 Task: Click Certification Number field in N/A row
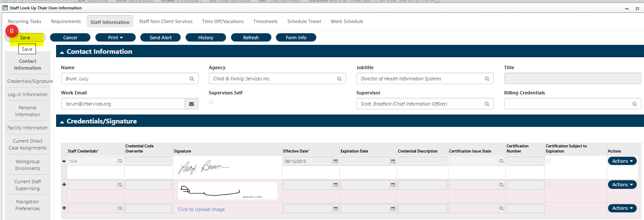tap(525, 161)
